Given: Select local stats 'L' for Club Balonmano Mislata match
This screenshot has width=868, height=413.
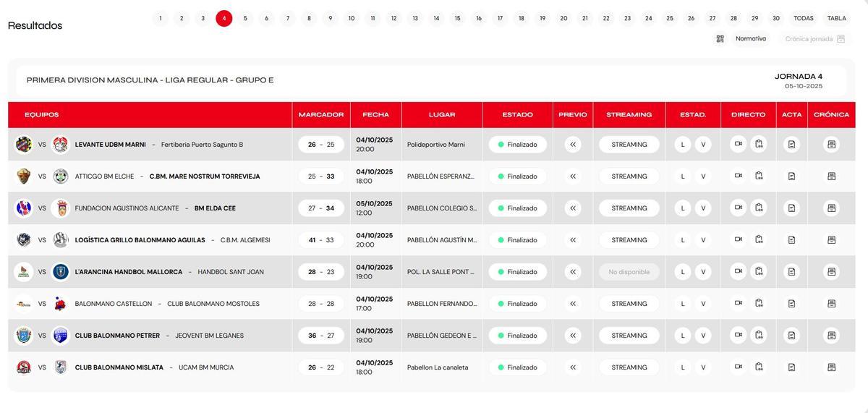Looking at the screenshot, I should coord(682,367).
